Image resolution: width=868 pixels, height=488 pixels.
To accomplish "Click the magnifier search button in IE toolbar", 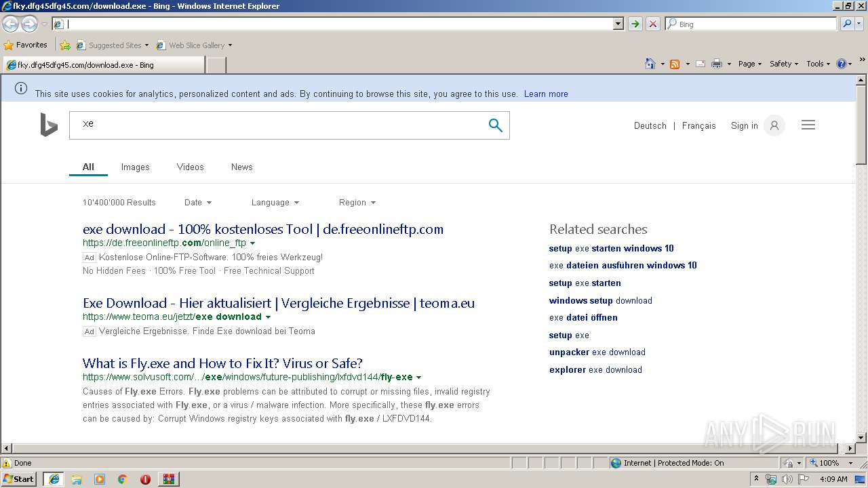I will [x=846, y=24].
